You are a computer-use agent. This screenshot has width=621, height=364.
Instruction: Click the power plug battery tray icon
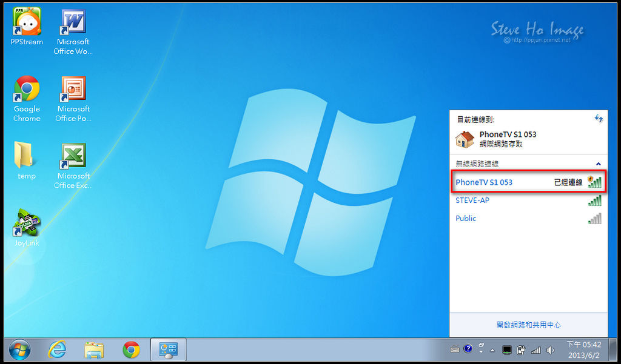tap(521, 349)
